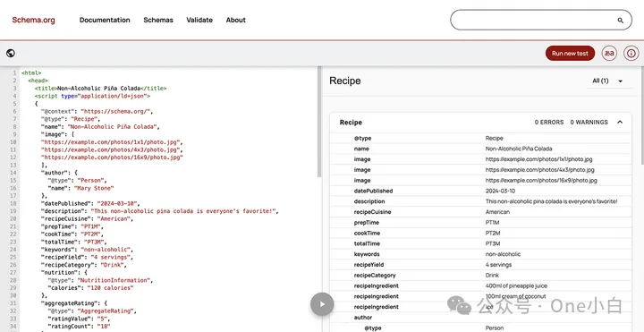Click the cookTime value PT2M
Image resolution: width=644 pixels, height=332 pixels.
tap(493, 233)
